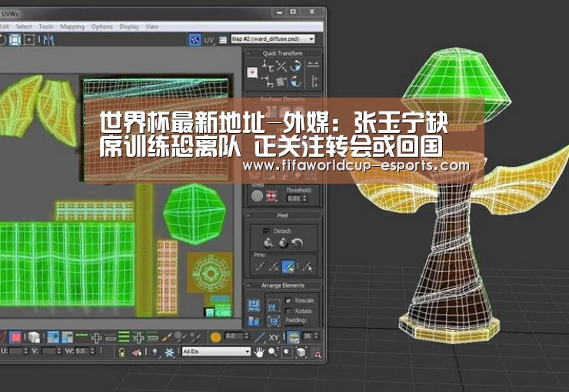
Task: Click the Target Weld circular icon
Action: pos(258,196)
